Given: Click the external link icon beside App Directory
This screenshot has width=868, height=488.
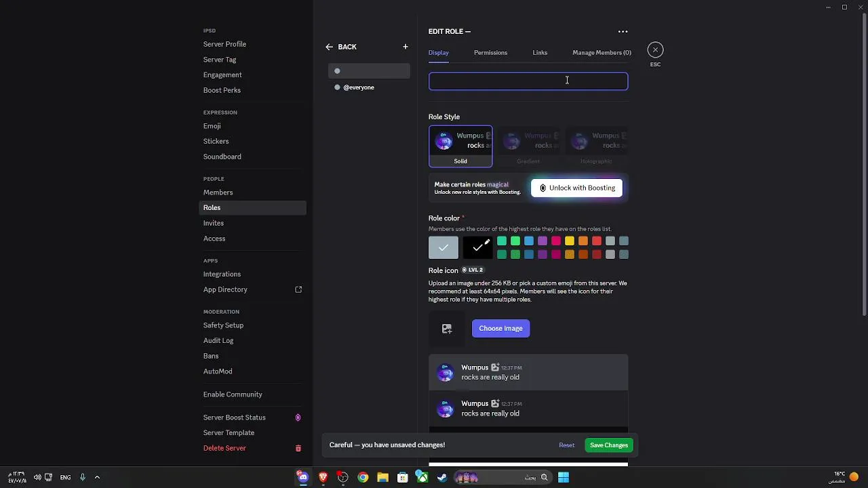Looking at the screenshot, I should [298, 289].
